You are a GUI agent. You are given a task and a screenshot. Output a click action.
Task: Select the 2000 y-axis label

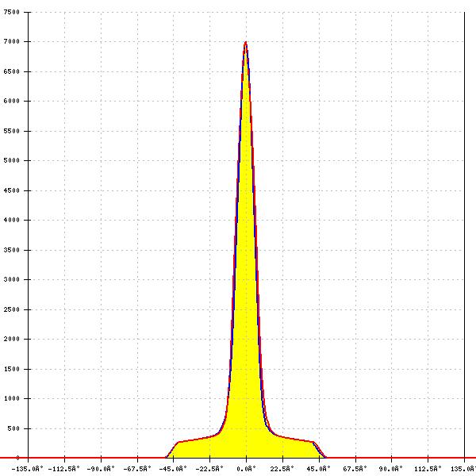tap(12, 339)
